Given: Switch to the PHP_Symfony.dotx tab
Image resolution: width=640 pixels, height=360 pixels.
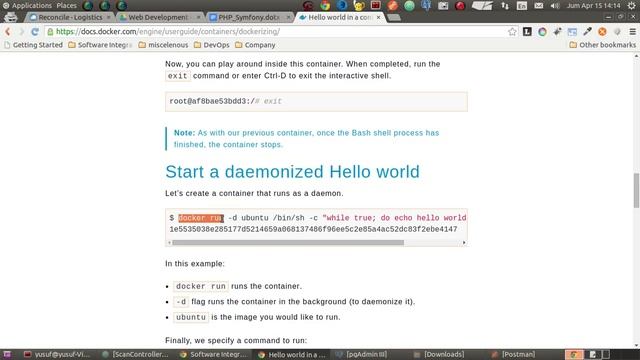Looking at the screenshot, I should [x=249, y=17].
